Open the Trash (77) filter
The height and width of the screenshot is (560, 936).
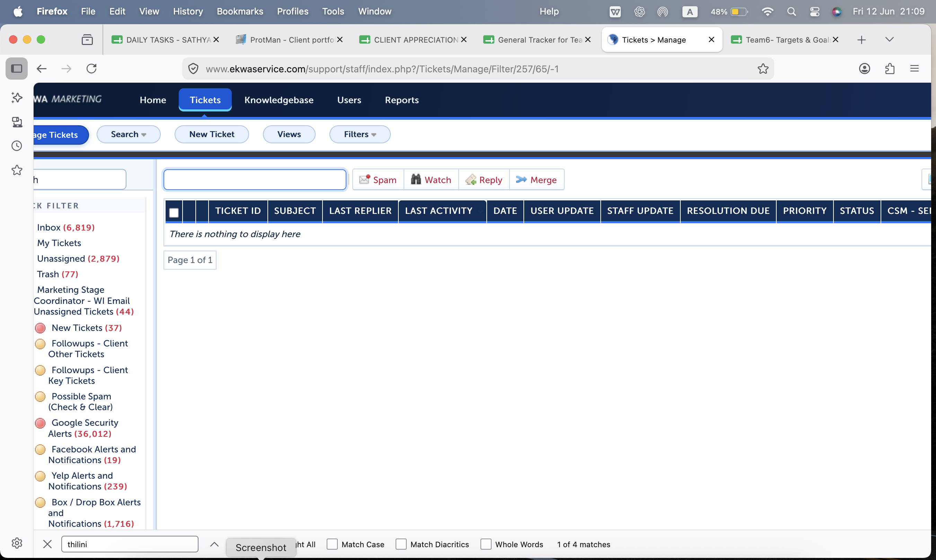pos(58,274)
